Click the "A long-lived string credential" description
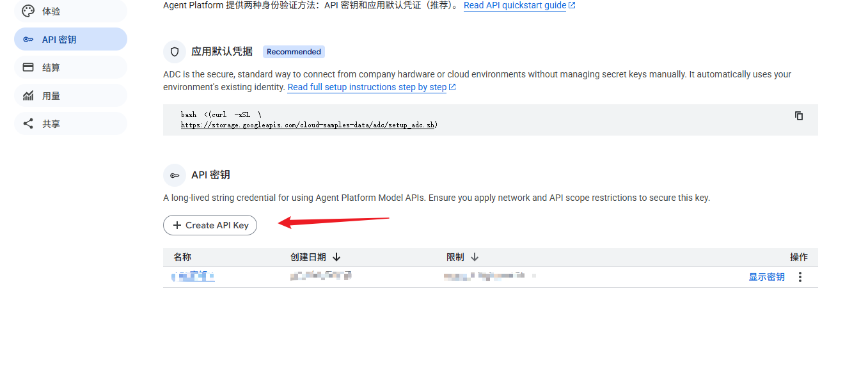 coord(437,198)
